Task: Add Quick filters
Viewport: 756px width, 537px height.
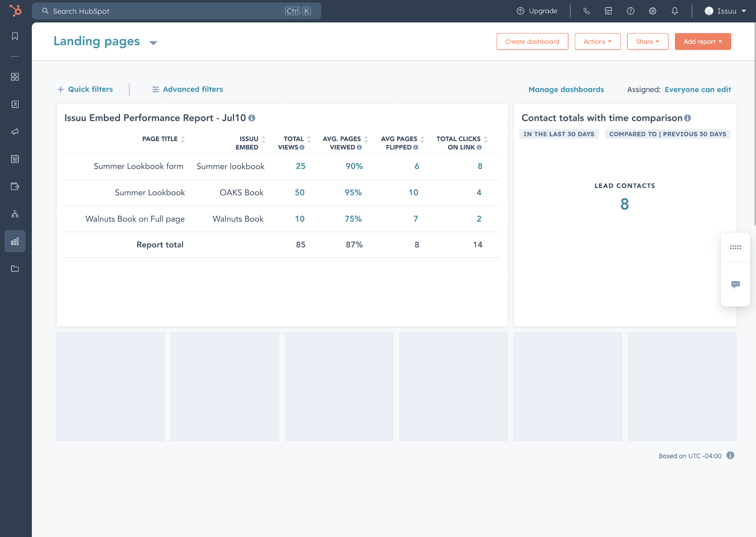Action: (x=85, y=89)
